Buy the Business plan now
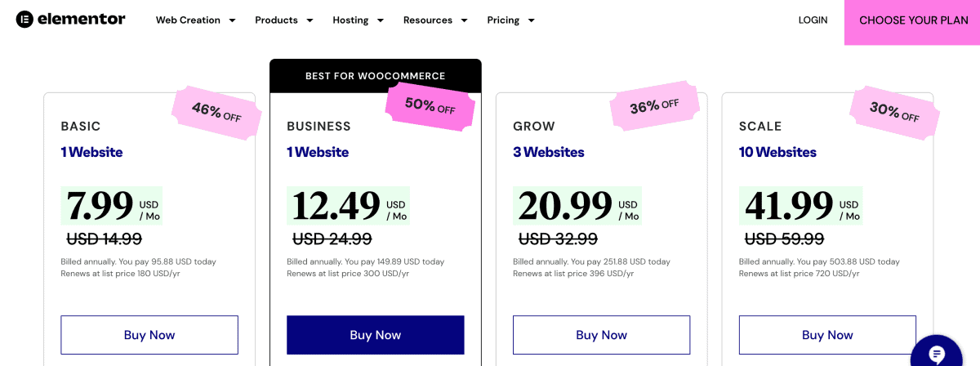Image resolution: width=980 pixels, height=366 pixels. click(x=376, y=335)
